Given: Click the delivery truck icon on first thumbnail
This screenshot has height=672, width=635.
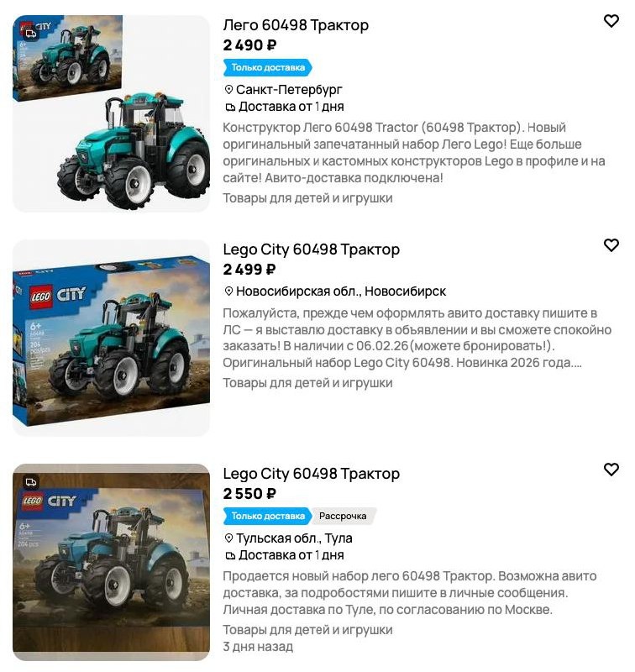Looking at the screenshot, I should [30, 33].
